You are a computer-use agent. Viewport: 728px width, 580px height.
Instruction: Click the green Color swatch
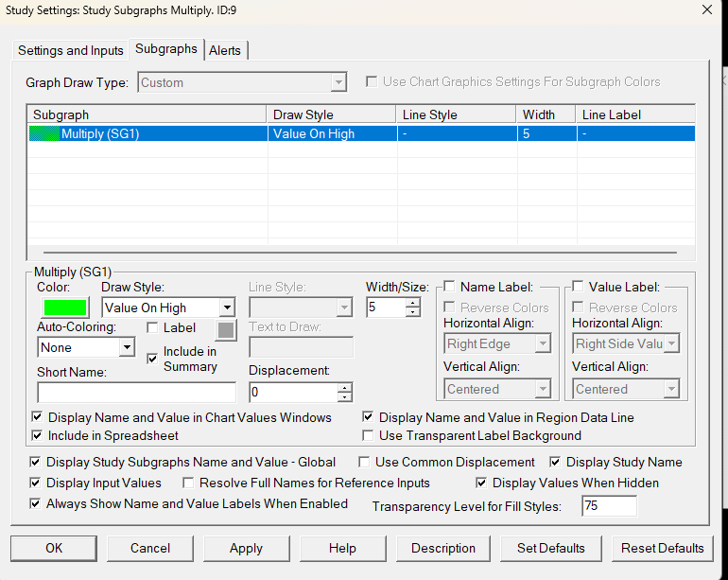[65, 308]
